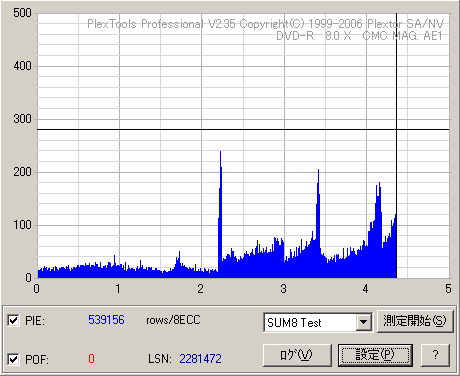Click the question mark help button
The height and width of the screenshot is (376, 460).
436,355
